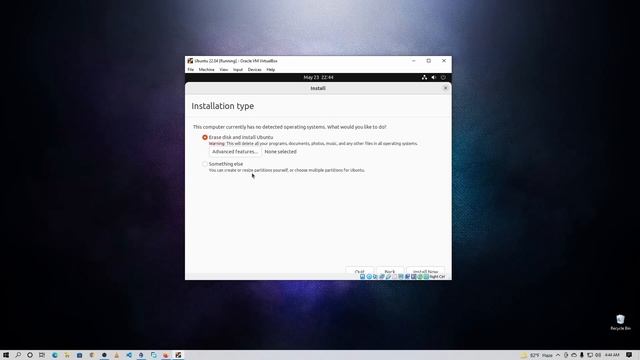Open the VirtualBox File menu

(191, 70)
